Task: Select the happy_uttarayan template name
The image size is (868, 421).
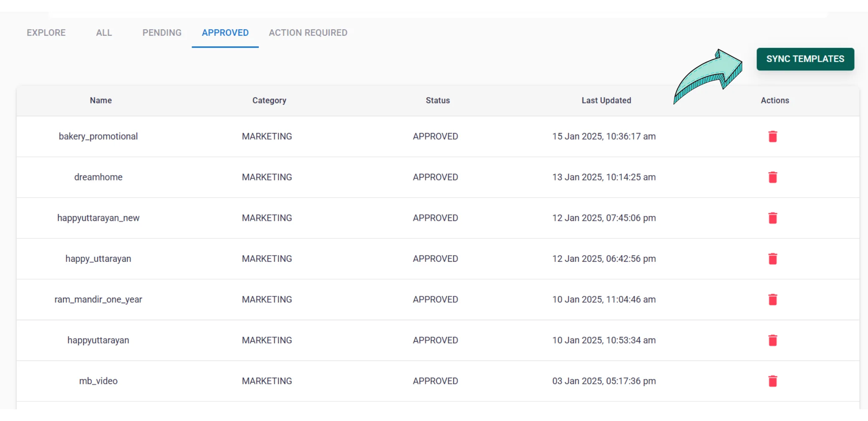Action: pyautogui.click(x=98, y=259)
